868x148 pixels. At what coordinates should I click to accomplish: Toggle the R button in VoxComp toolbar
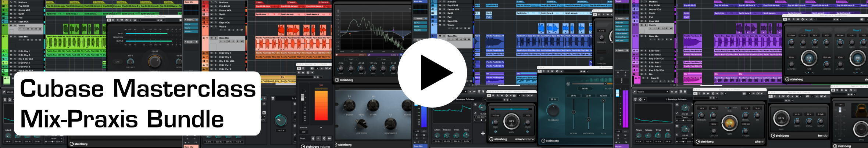118,20
